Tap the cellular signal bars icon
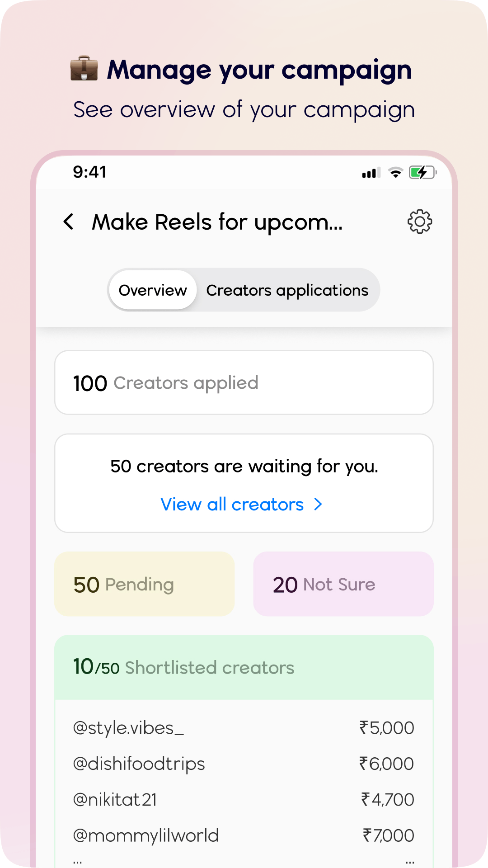Image resolution: width=488 pixels, height=868 pixels. [371, 173]
